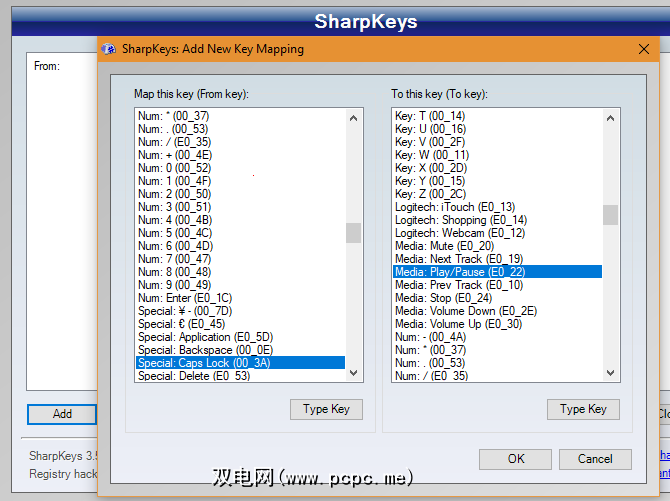The height and width of the screenshot is (501, 670).
Task: Select 'Key: U (00_16)' in To list
Action: (497, 129)
